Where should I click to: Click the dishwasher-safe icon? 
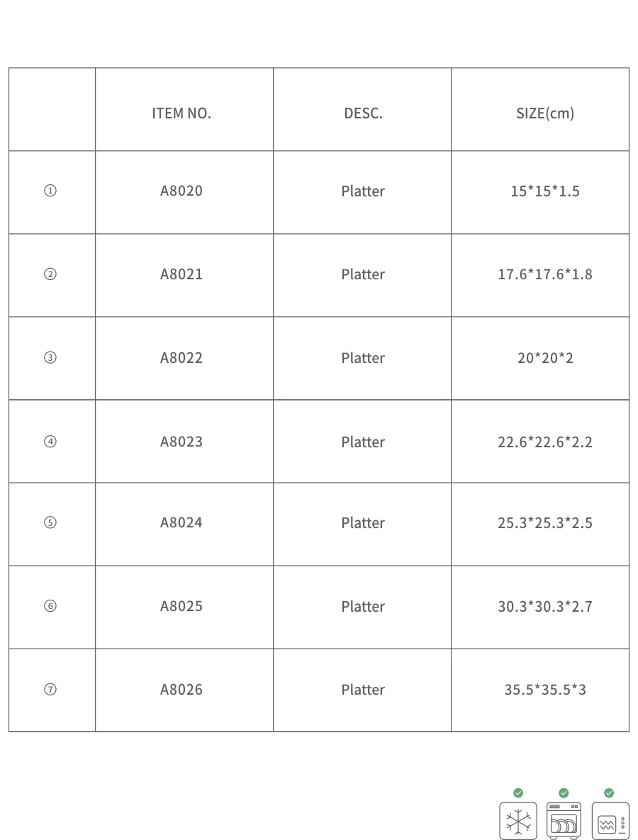(564, 821)
